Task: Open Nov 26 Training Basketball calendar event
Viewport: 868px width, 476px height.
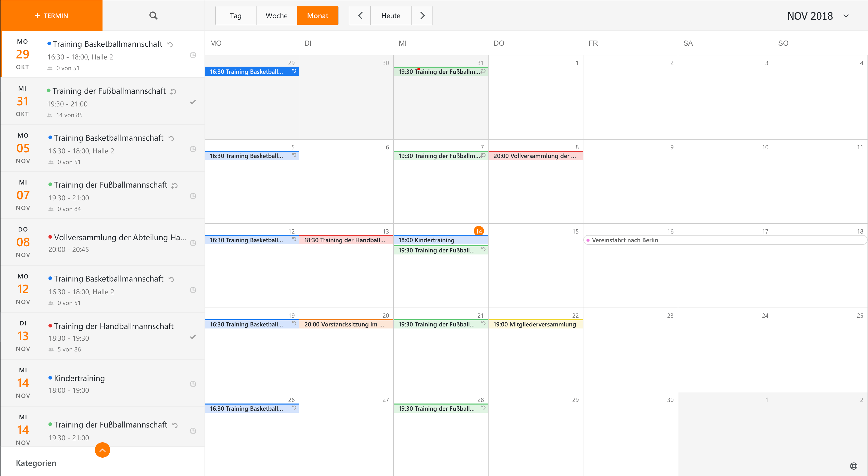Action: [x=252, y=408]
